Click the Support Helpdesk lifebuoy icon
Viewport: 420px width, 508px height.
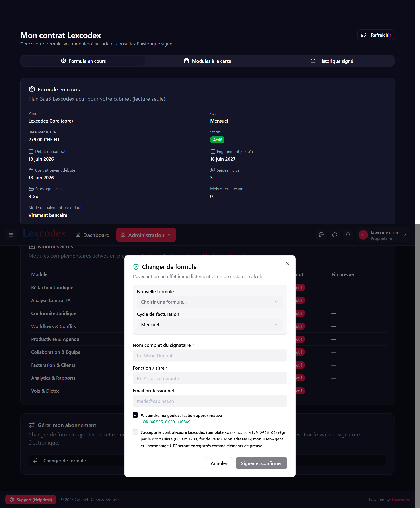pos(12,500)
